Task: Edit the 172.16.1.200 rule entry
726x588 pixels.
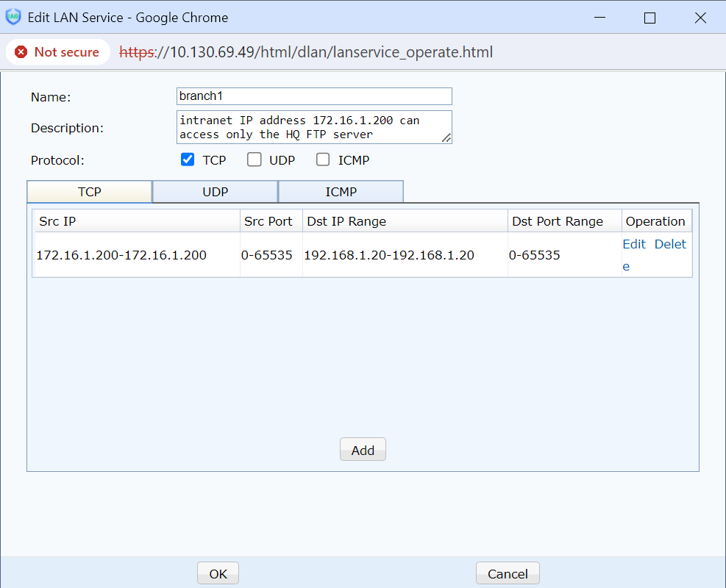Action: tap(634, 244)
